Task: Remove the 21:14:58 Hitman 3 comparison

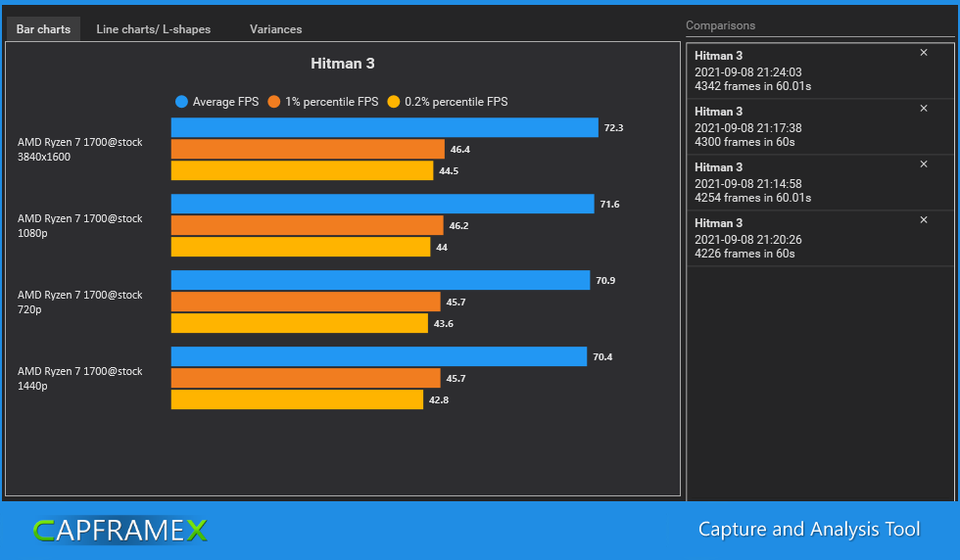Action: [923, 164]
